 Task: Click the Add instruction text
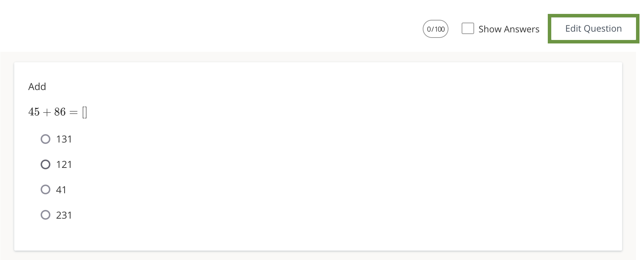coord(37,87)
